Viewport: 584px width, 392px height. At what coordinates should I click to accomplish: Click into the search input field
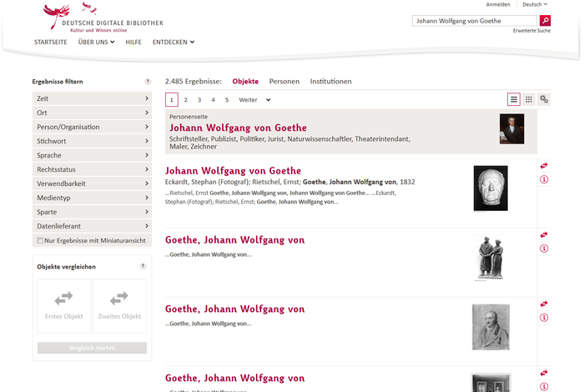click(474, 21)
